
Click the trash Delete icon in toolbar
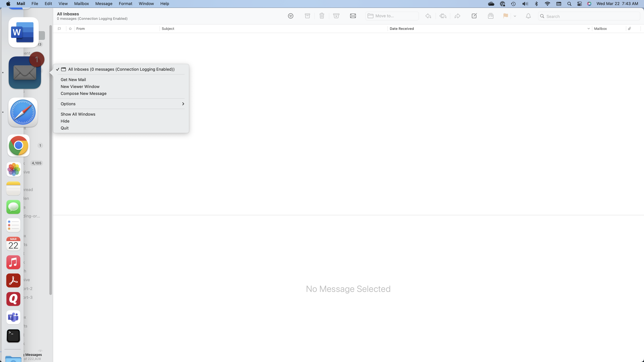[322, 16]
